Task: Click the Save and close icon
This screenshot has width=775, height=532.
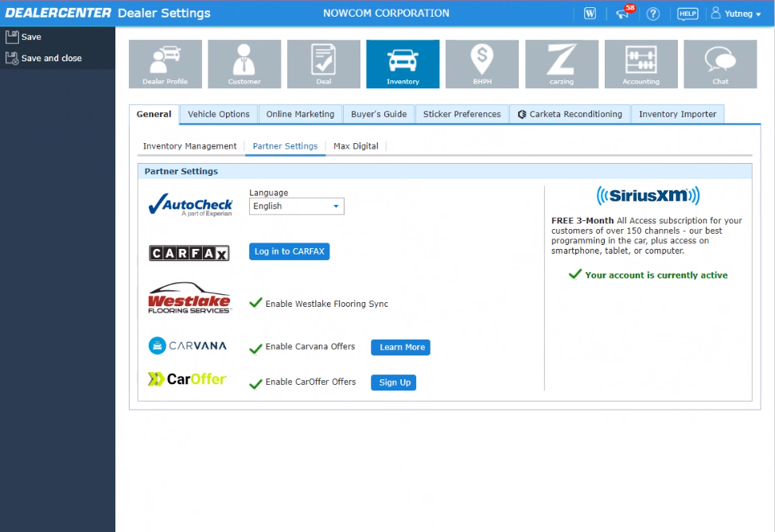Action: (x=12, y=58)
